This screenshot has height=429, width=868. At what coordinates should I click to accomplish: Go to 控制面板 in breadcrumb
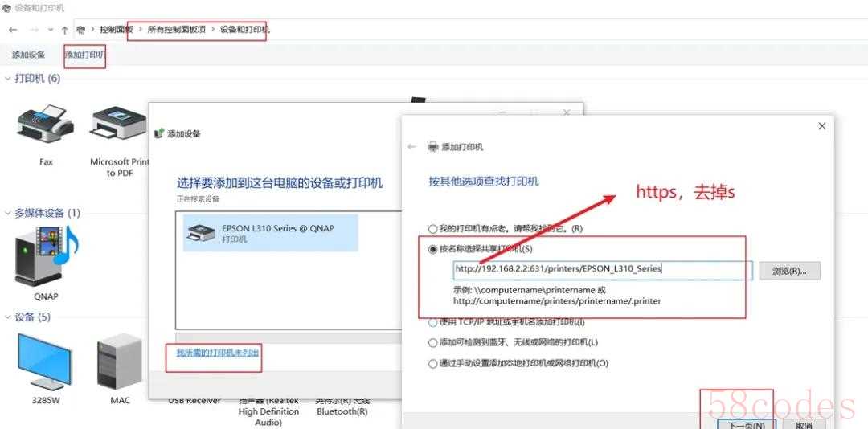pyautogui.click(x=117, y=30)
